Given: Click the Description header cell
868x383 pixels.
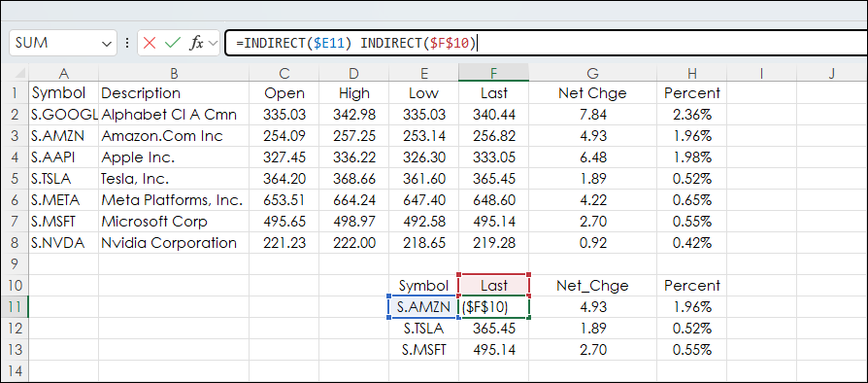Looking at the screenshot, I should (174, 92).
